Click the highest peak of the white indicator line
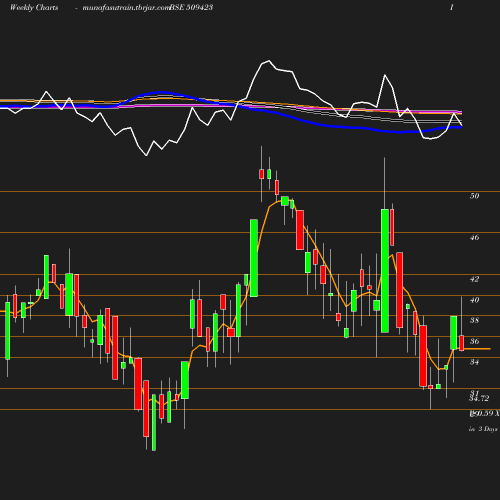 269,61
